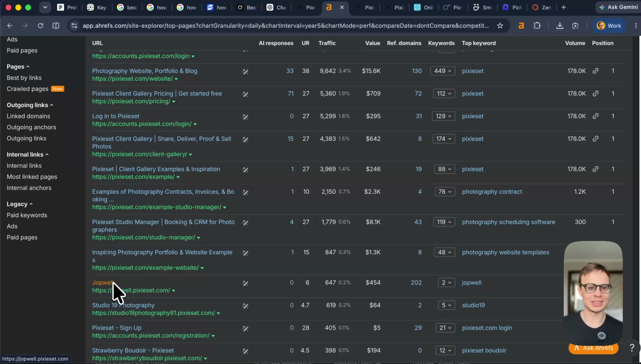
Task: Click the address bar URL field
Action: (x=285, y=26)
